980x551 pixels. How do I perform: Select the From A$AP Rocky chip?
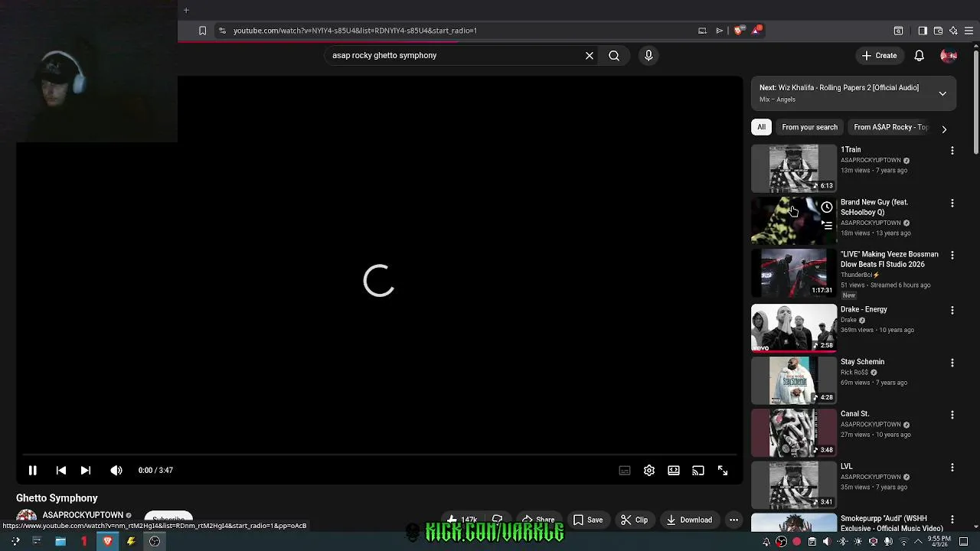click(890, 127)
